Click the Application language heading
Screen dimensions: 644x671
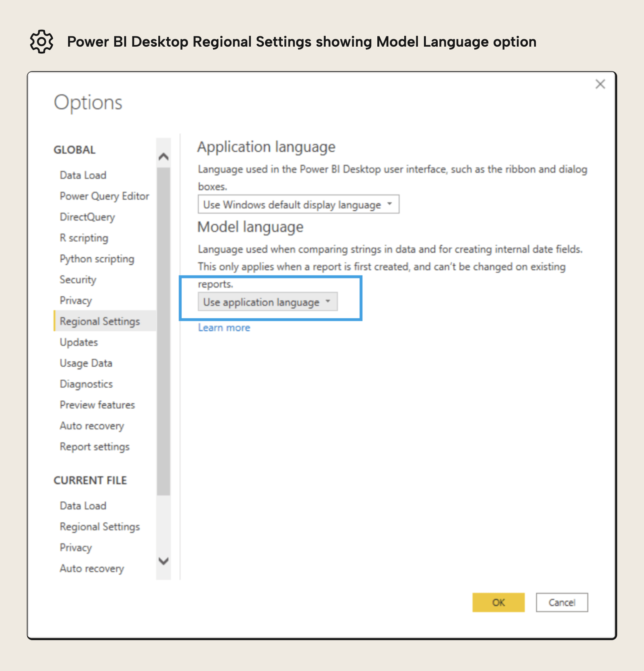click(x=266, y=147)
